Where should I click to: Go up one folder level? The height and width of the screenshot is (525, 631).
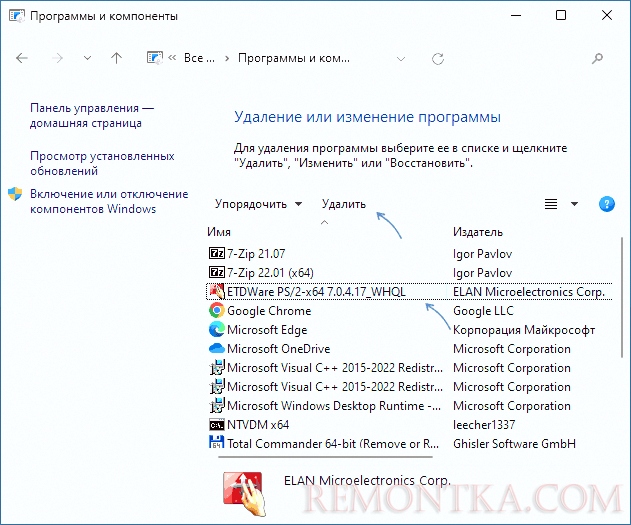tap(116, 58)
